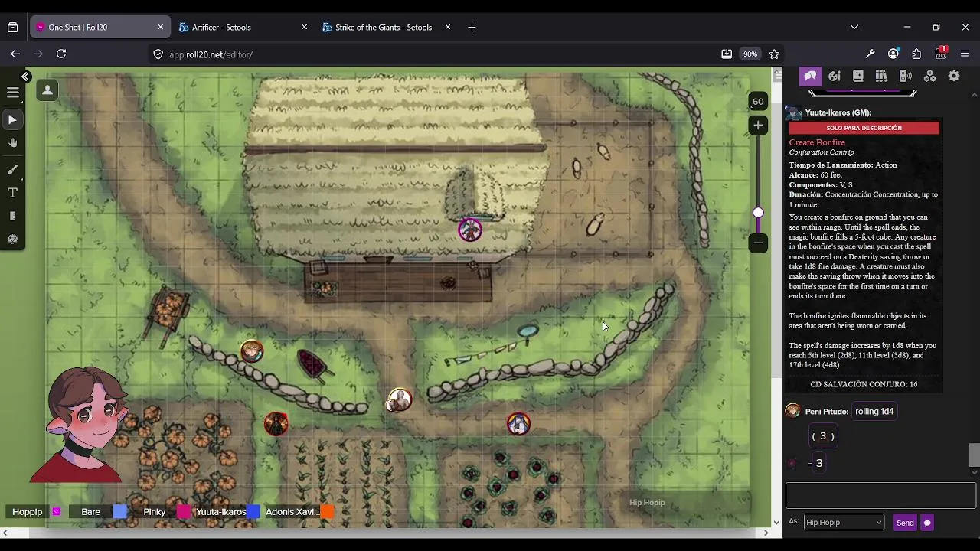Select the pan hand tool
980x551 pixels.
click(x=13, y=143)
